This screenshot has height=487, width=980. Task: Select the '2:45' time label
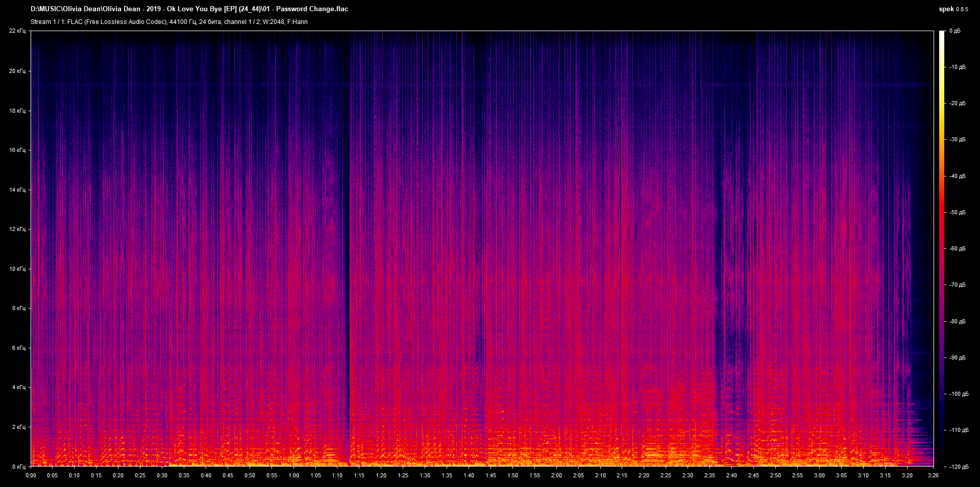(753, 475)
